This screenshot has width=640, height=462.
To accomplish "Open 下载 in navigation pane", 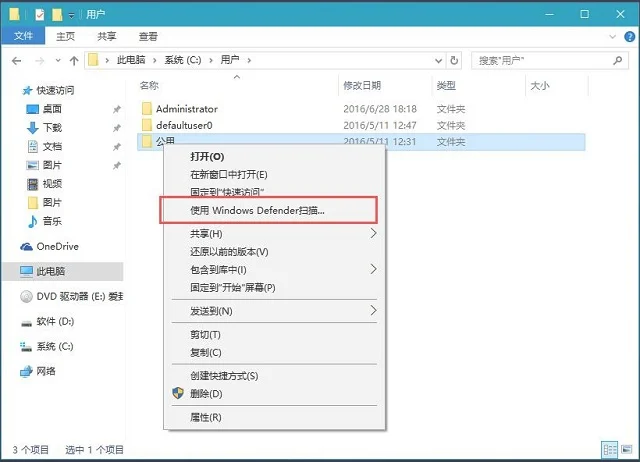I will pos(52,128).
